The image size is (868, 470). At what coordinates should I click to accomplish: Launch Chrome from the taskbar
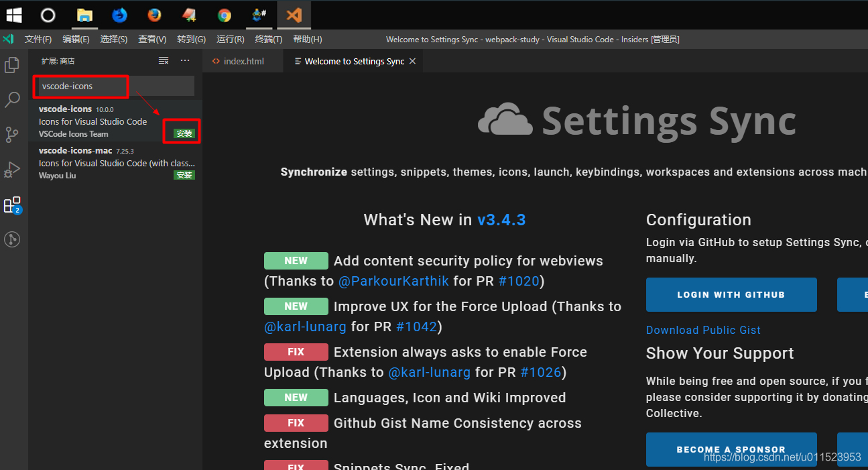click(224, 15)
